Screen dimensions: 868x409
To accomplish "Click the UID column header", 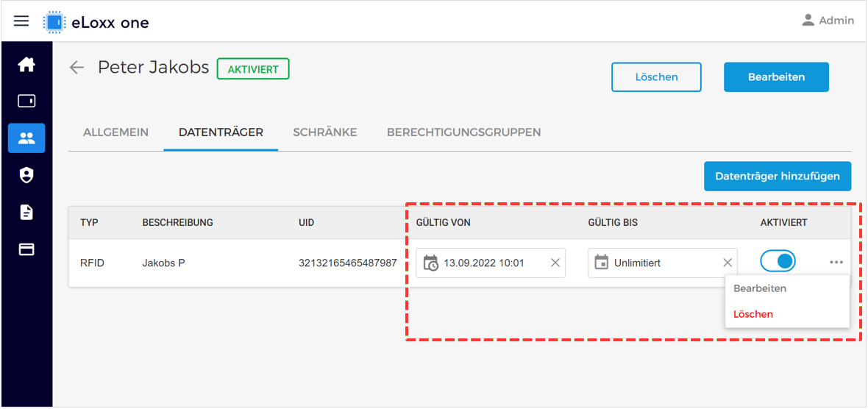I will 306,222.
